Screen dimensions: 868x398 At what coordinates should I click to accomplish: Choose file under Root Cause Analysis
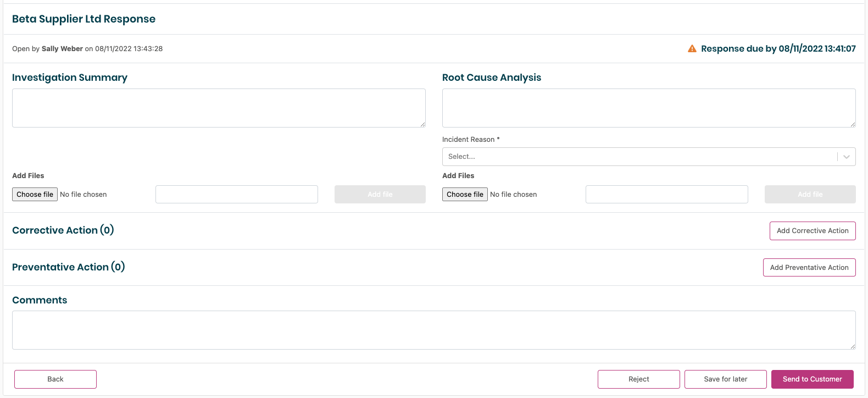point(465,195)
